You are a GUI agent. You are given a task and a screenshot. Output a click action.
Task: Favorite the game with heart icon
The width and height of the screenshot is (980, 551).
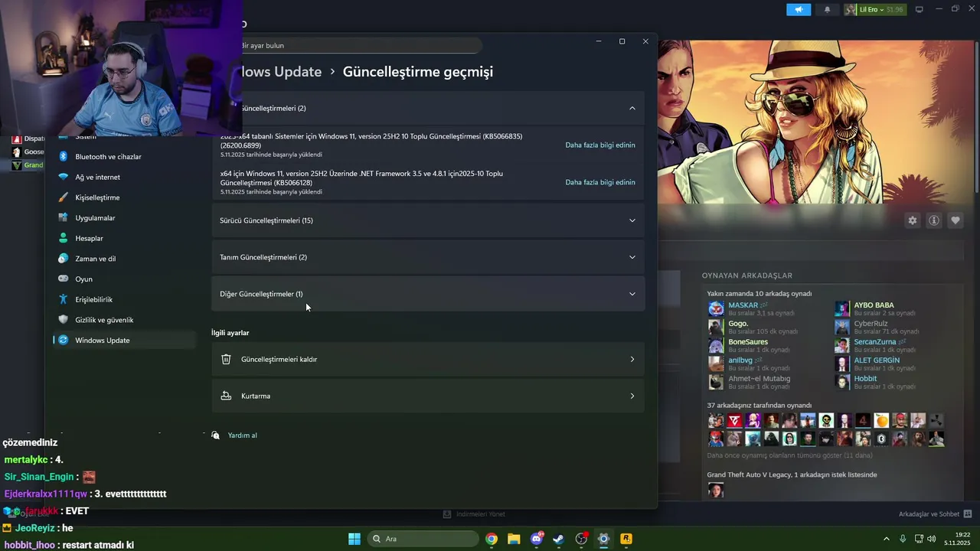[955, 220]
